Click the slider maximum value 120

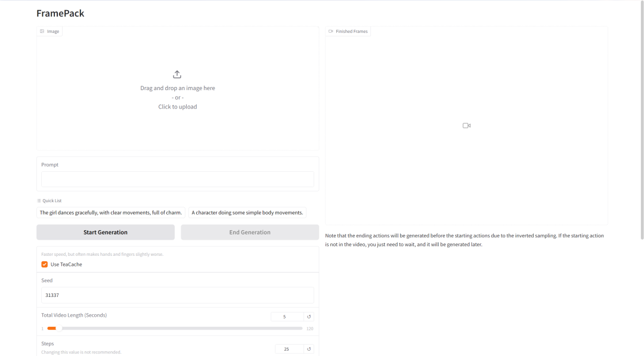(309, 329)
